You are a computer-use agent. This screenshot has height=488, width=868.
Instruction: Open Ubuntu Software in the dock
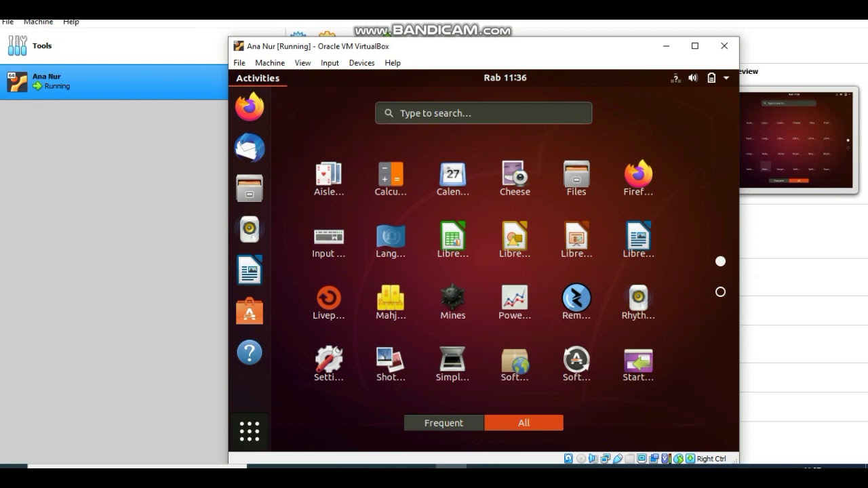coord(250,311)
